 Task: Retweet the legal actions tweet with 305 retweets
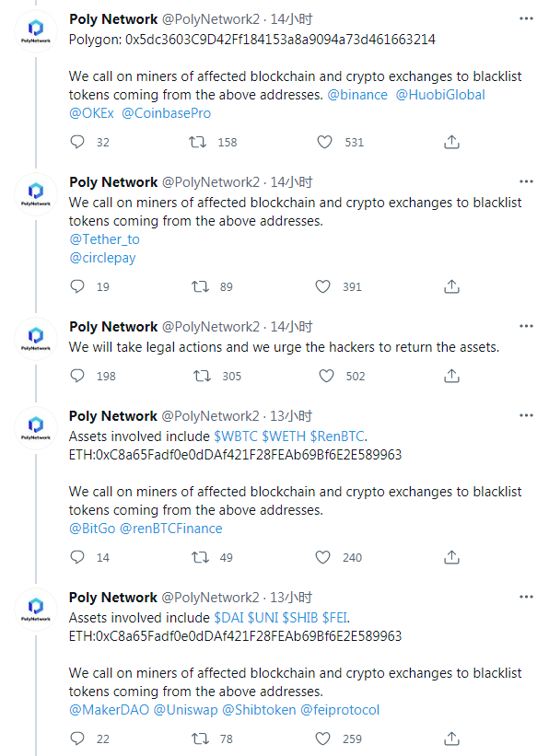click(202, 376)
